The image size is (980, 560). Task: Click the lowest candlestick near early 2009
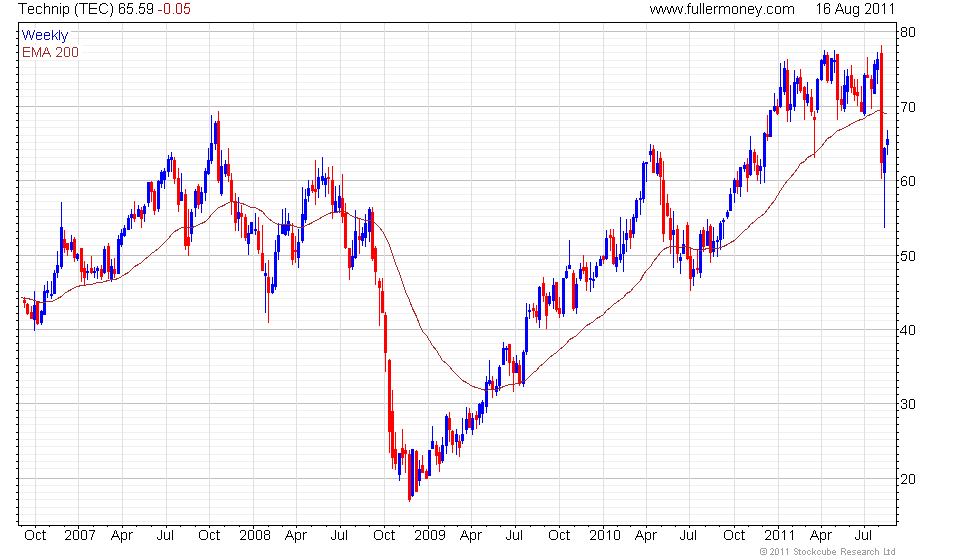coord(410,475)
